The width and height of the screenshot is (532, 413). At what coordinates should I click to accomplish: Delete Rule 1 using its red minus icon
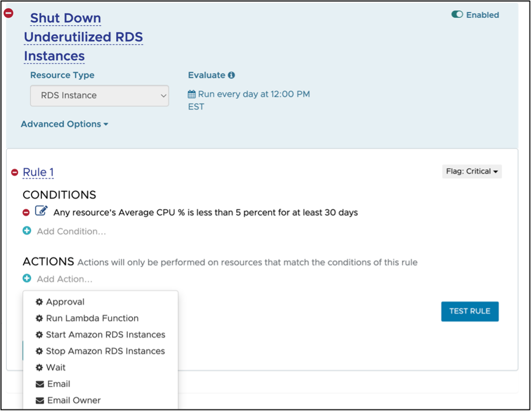15,173
